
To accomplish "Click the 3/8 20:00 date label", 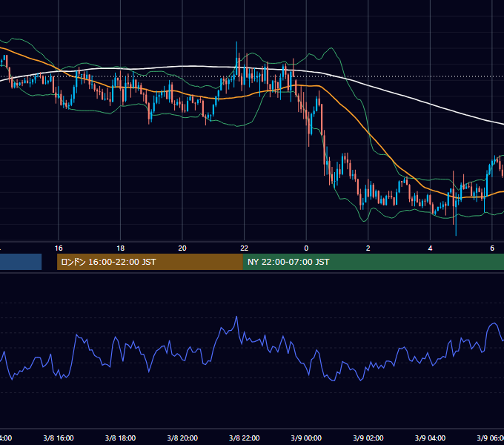I will click(x=182, y=438).
